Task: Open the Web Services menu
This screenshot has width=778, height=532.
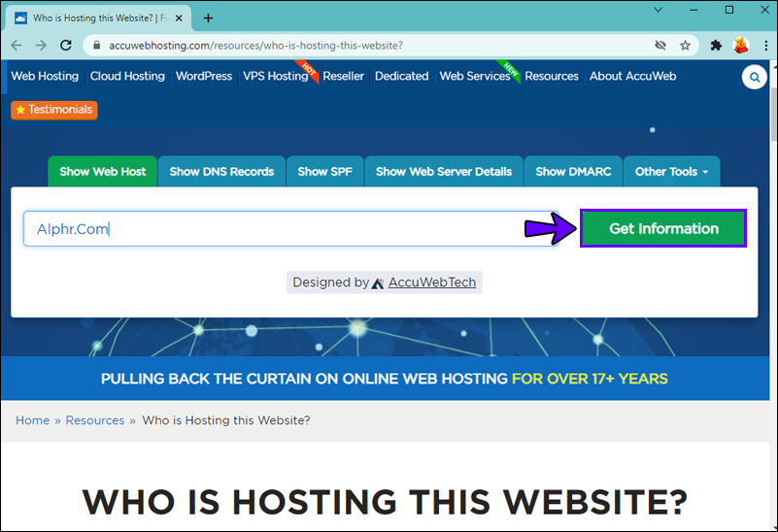Action: 475,77
